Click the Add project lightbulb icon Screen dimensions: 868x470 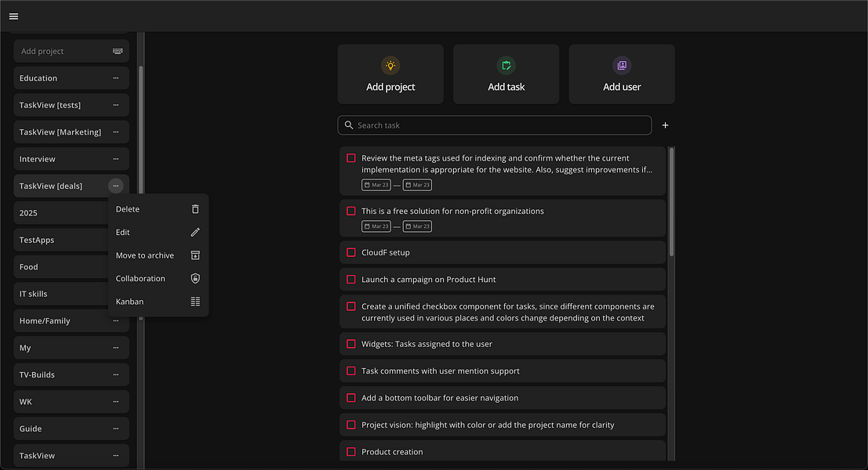click(x=390, y=66)
